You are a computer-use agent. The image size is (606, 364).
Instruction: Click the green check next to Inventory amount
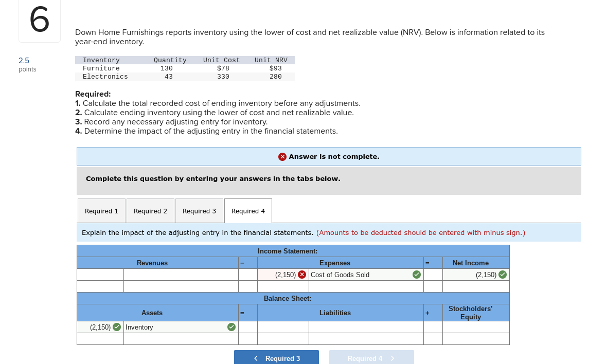117,327
